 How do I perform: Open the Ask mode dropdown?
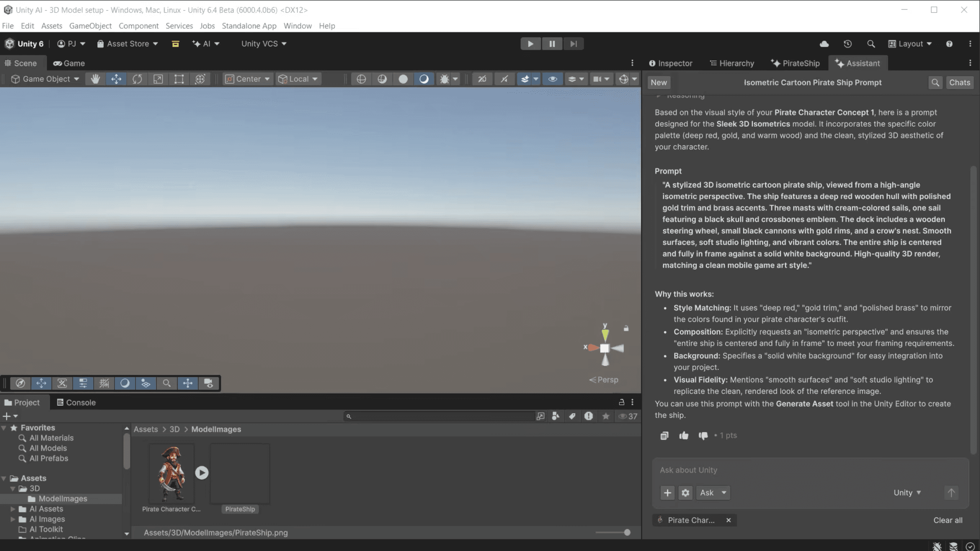(713, 493)
